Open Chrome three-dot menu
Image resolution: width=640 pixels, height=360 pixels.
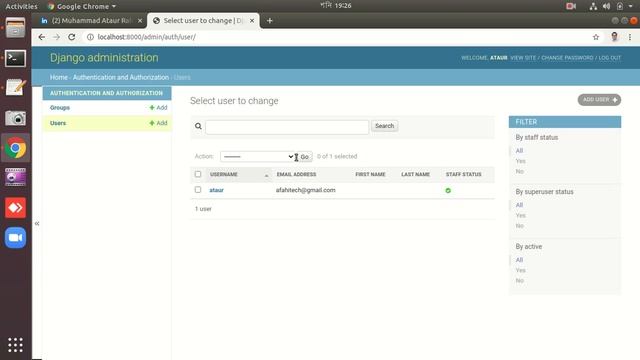pyautogui.click(x=630, y=37)
